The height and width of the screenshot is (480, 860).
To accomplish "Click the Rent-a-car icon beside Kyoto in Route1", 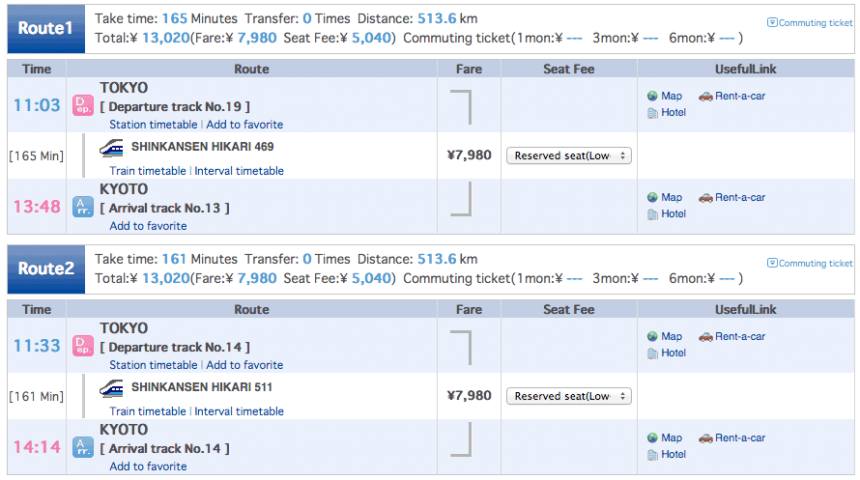I will [x=705, y=197].
